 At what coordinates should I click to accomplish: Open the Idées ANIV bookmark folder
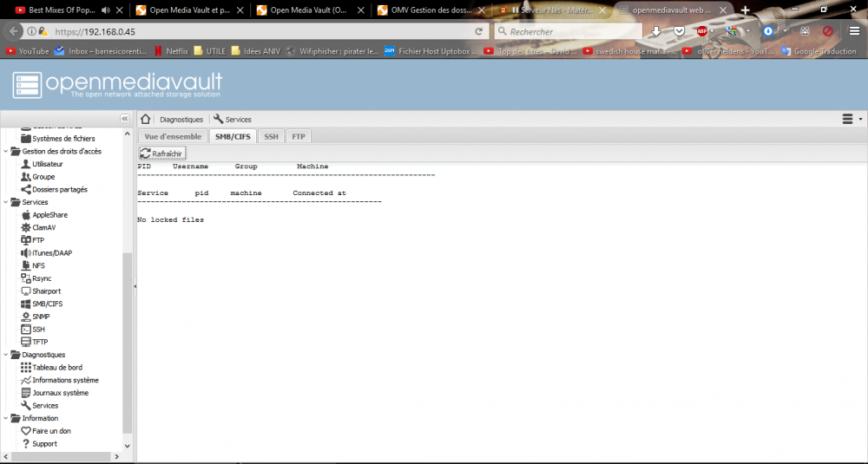point(256,51)
